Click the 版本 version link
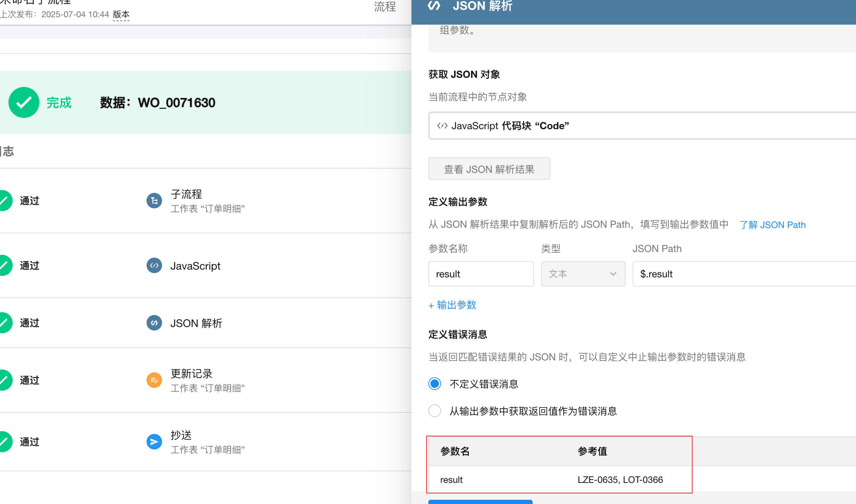 coord(121,14)
